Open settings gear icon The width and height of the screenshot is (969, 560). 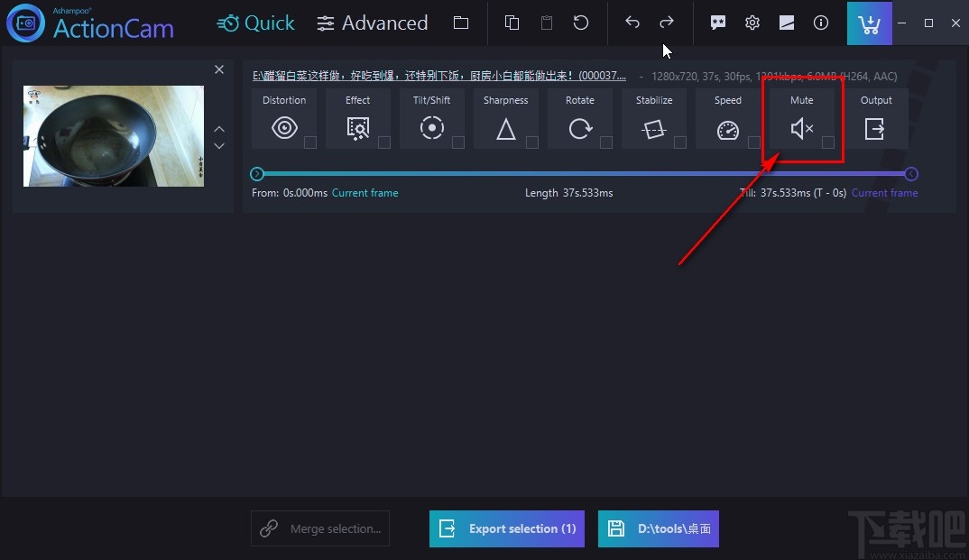(x=752, y=23)
